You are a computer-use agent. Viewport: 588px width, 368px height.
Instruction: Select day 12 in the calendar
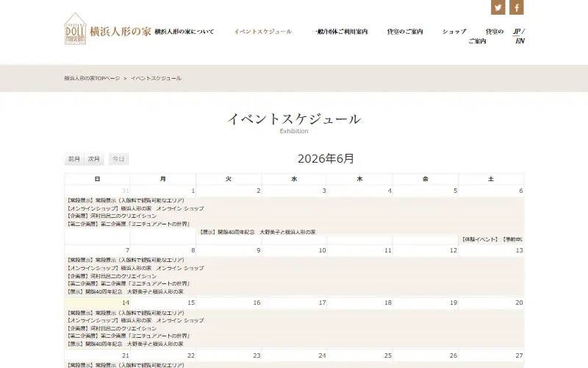453,250
